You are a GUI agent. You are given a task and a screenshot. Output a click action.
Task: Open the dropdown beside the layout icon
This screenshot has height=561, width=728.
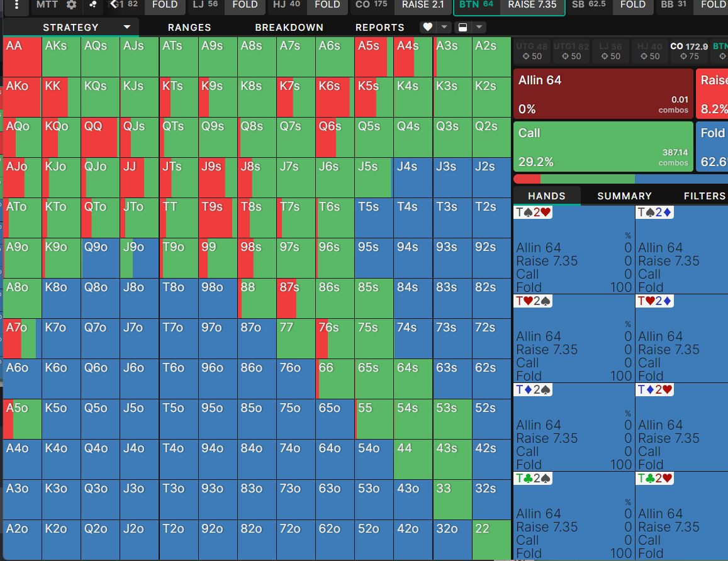point(479,27)
